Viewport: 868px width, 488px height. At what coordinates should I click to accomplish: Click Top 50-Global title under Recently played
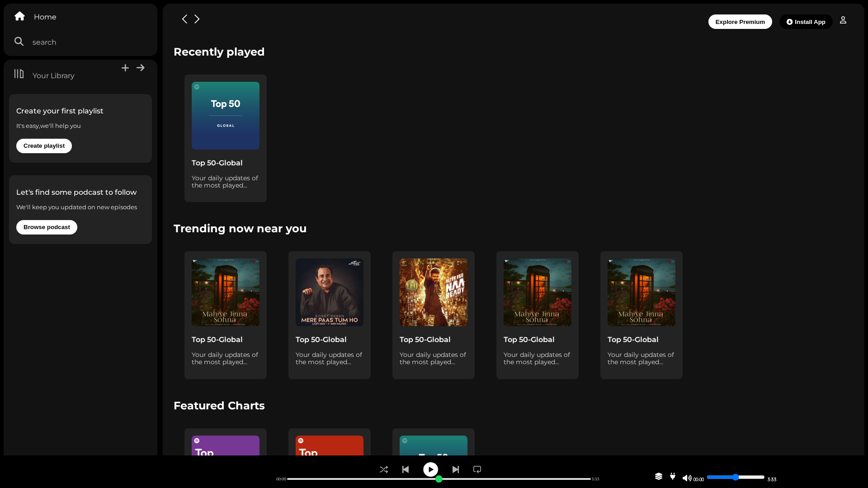(217, 163)
